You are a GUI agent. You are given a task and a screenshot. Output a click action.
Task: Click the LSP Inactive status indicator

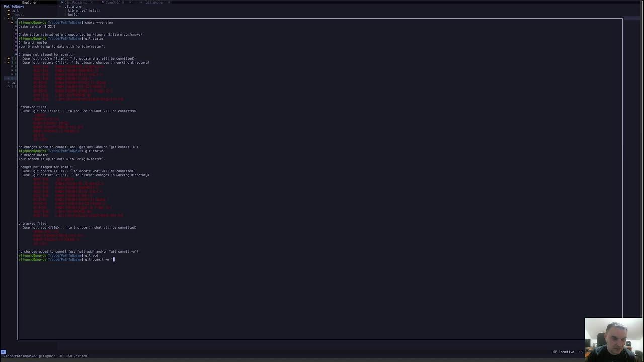pos(562,352)
